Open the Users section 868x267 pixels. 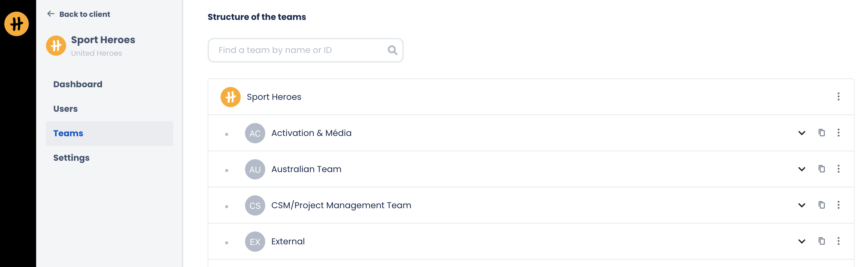(65, 109)
